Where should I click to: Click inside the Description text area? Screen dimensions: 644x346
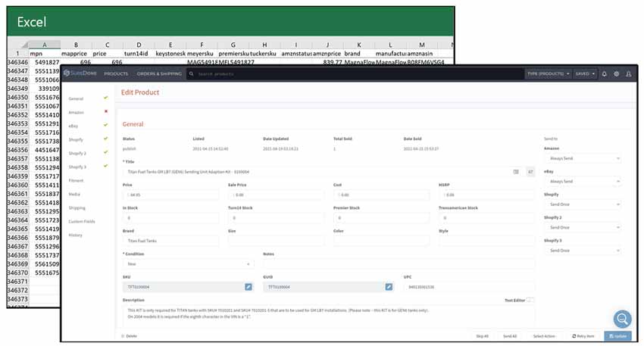pyautogui.click(x=329, y=314)
